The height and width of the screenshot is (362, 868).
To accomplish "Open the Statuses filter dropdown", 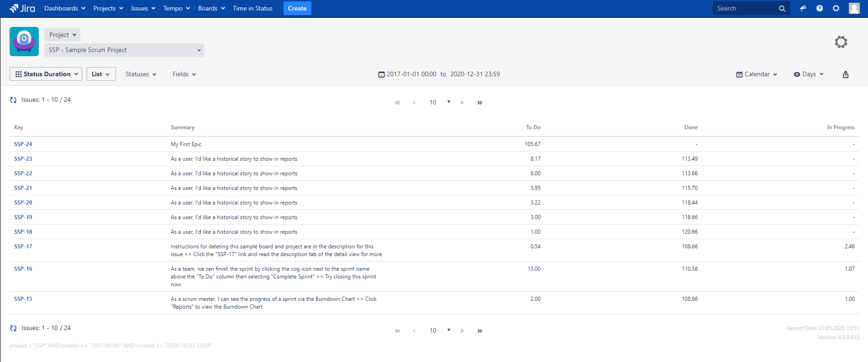I will (x=141, y=74).
